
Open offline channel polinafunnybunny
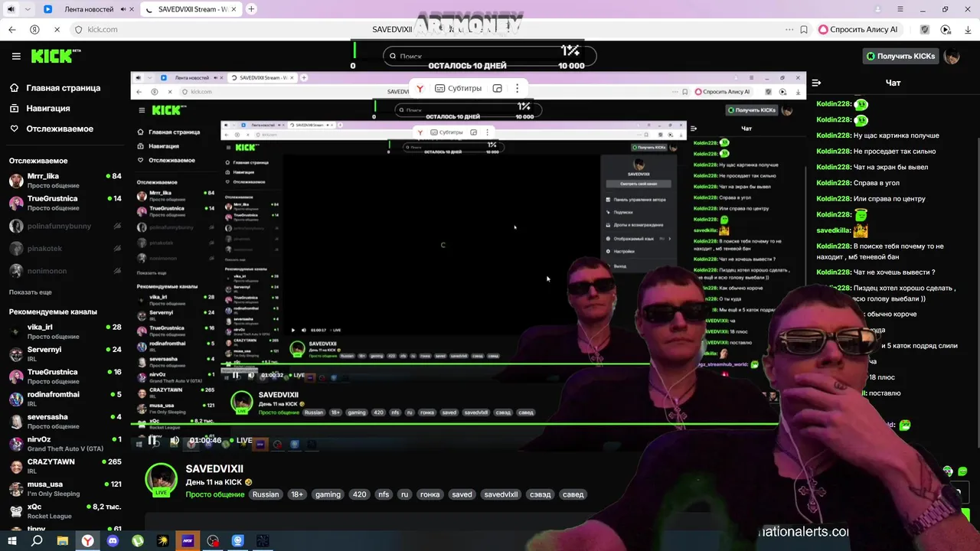(x=65, y=227)
